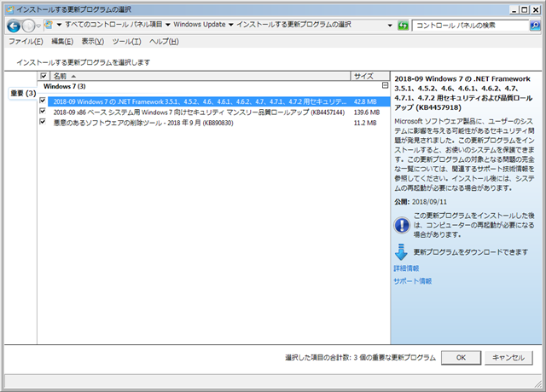Toggle the select-all checkbox in header
546x392 pixels.
44,76
